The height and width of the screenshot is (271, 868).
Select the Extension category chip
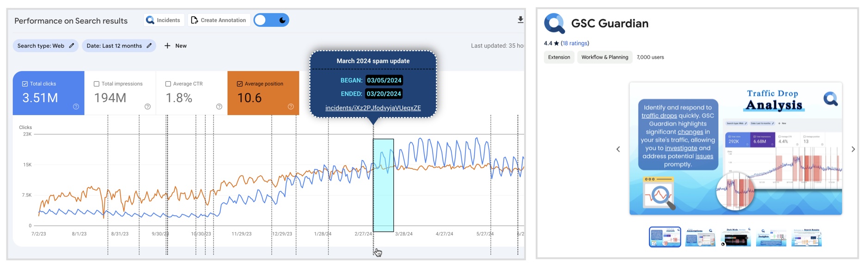559,57
